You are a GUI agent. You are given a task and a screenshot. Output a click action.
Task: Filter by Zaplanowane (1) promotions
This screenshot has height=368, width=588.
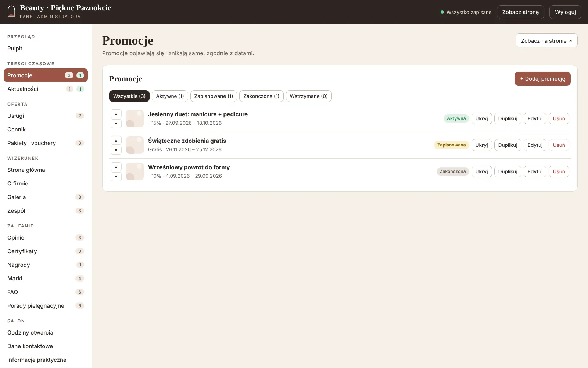tap(214, 96)
